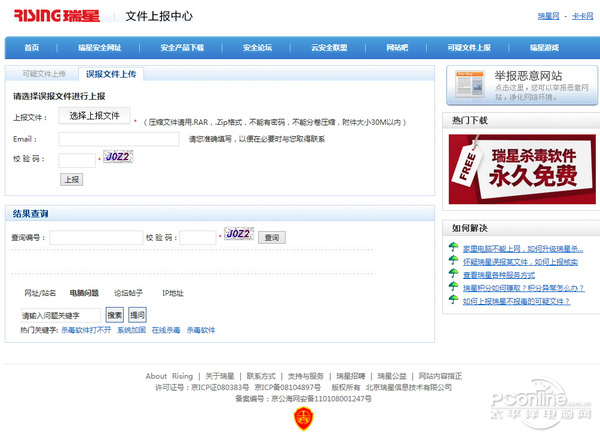Open link 家里电脑不能上网，如何升级瑞星杀
The image size is (600, 439).
523,249
